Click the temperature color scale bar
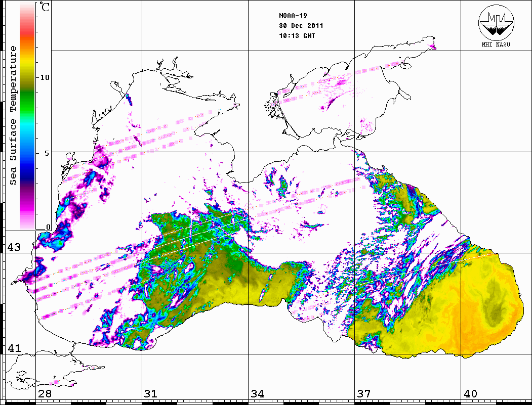Image resolution: width=532 pixels, height=405 pixels. point(27,116)
